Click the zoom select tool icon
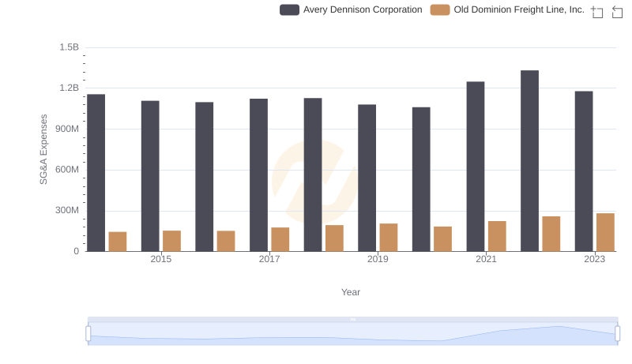The height and width of the screenshot is (364, 632). click(597, 12)
